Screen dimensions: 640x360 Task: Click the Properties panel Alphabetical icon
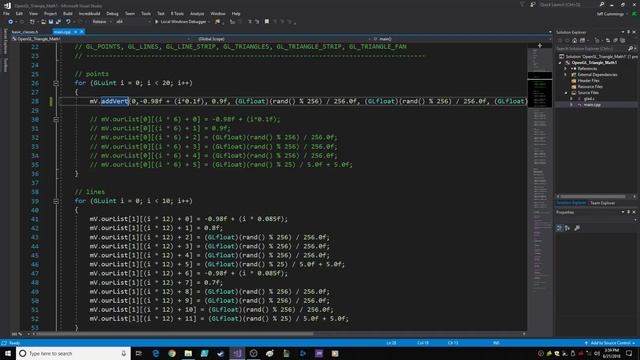pyautogui.click(x=567, y=228)
